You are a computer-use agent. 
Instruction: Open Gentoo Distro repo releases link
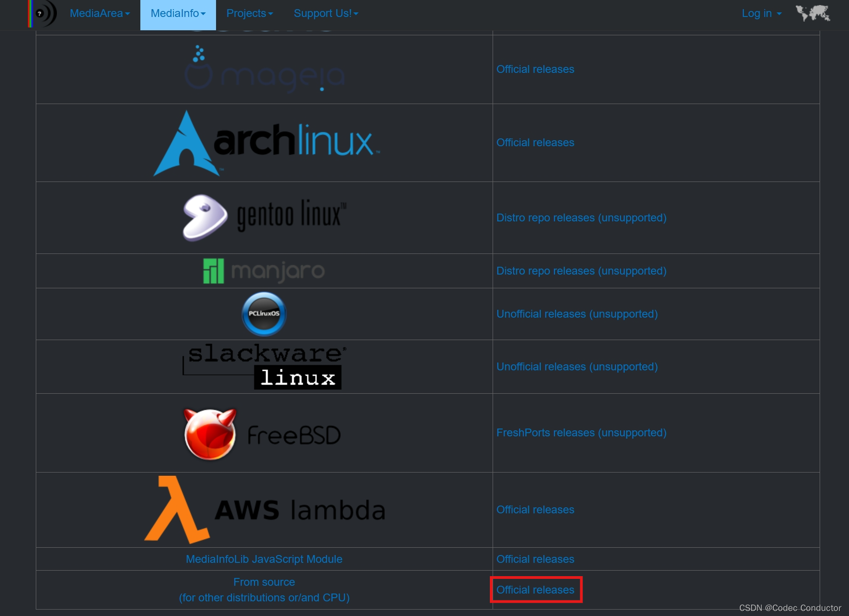coord(582,218)
